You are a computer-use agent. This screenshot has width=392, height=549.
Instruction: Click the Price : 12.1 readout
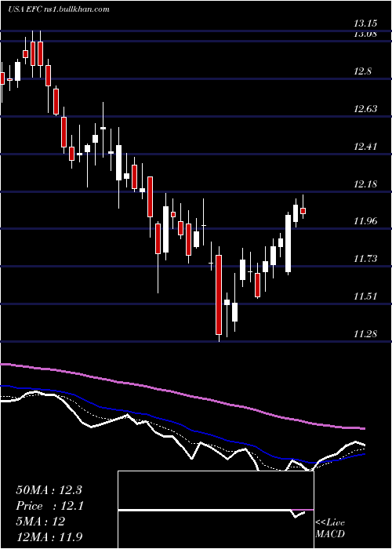(x=49, y=506)
